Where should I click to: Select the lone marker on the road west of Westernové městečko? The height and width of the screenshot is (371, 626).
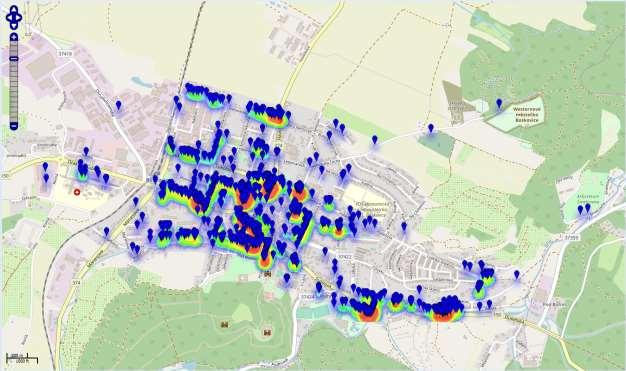tap(430, 129)
